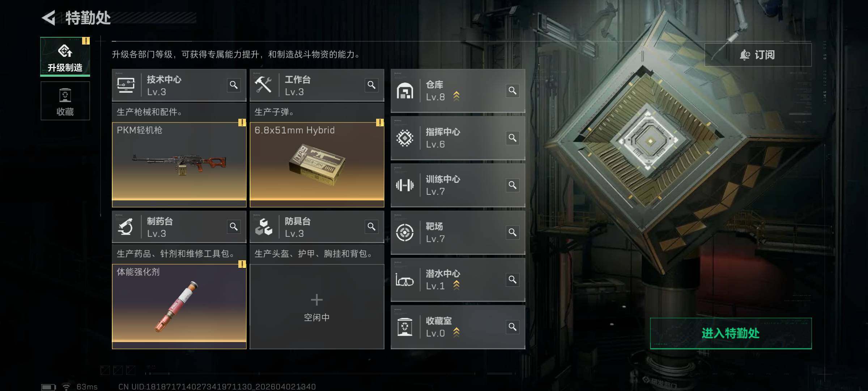View 靶场 details via magnifier icon
Viewport: 868px width, 391px height.
click(x=512, y=232)
